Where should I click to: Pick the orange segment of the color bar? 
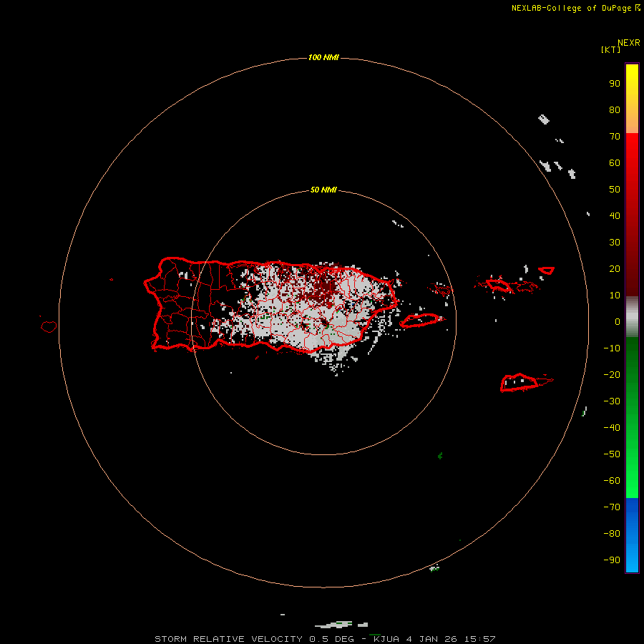[632, 119]
